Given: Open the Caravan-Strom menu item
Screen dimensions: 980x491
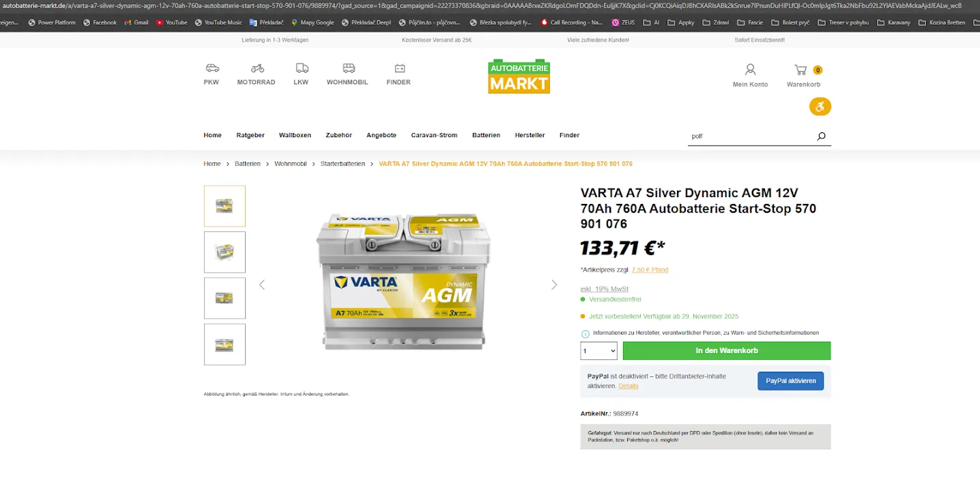Looking at the screenshot, I should (x=434, y=135).
